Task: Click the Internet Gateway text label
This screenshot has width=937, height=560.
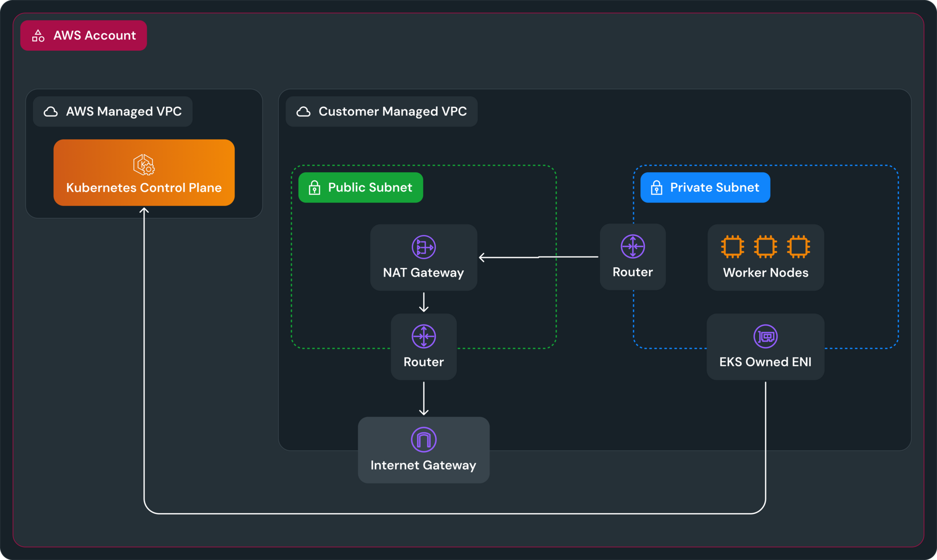Action: (424, 465)
